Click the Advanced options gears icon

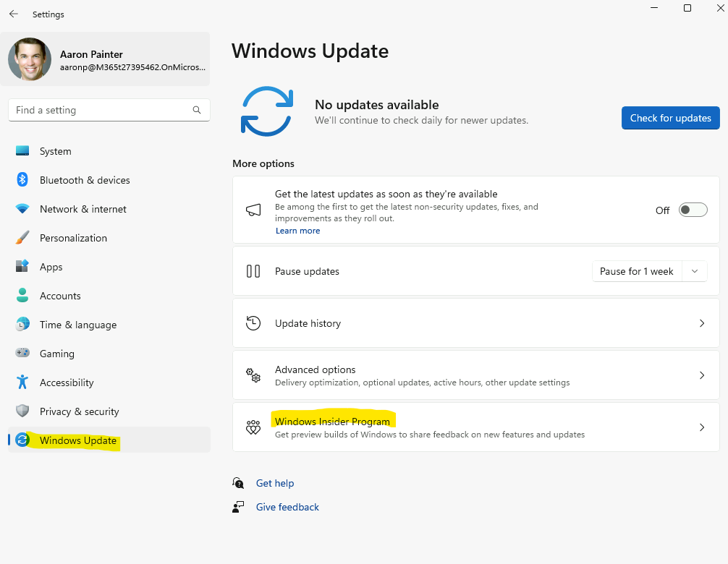coord(253,375)
